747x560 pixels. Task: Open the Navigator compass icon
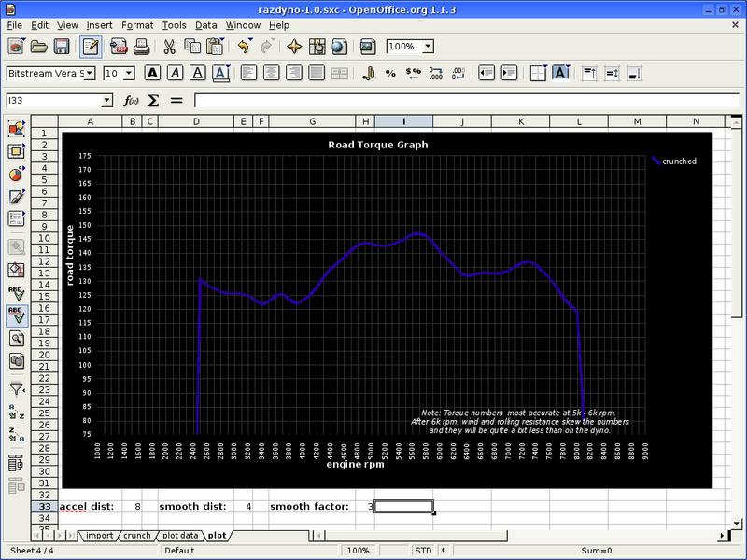294,46
